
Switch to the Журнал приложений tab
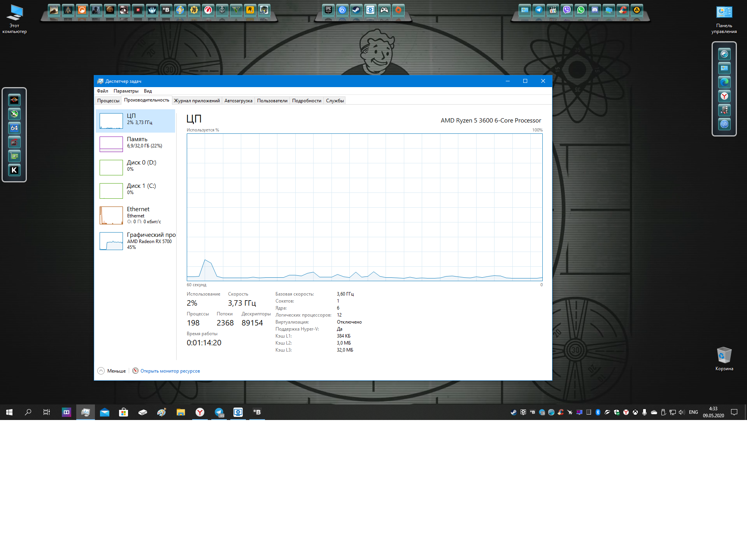pyautogui.click(x=197, y=101)
